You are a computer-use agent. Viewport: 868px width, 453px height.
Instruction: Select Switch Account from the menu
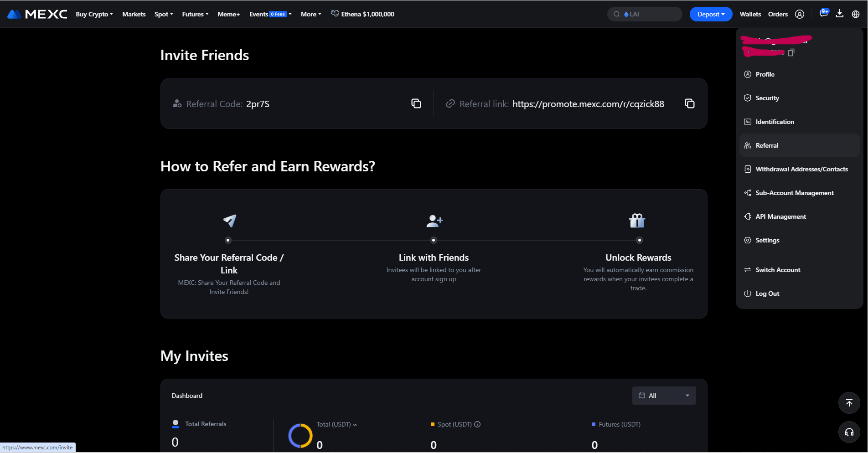778,269
